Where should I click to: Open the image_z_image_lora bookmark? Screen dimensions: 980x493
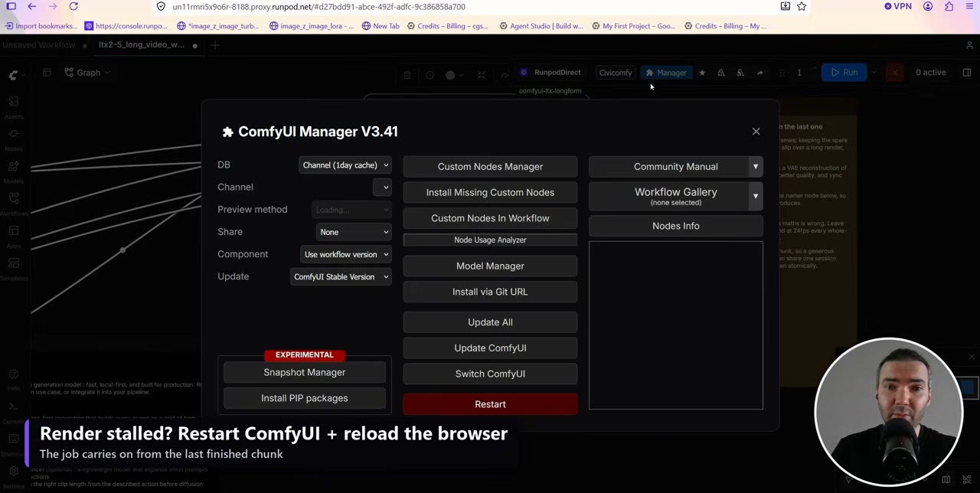[312, 26]
